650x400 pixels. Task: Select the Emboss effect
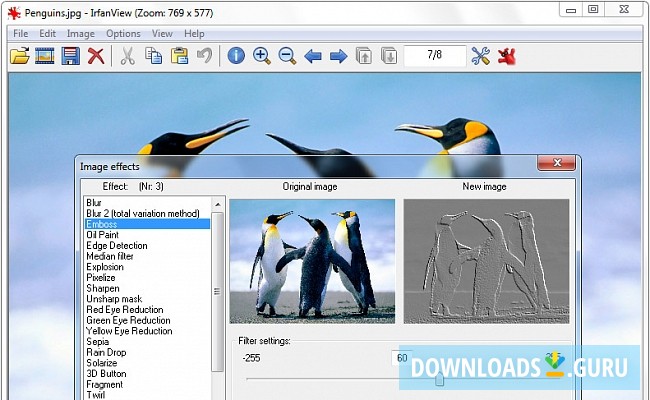(147, 224)
